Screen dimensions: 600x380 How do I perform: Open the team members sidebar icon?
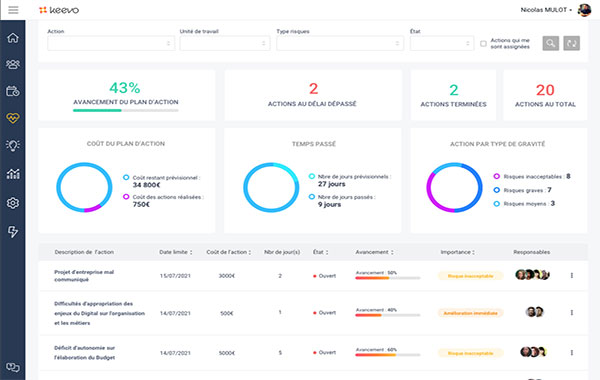[13, 64]
